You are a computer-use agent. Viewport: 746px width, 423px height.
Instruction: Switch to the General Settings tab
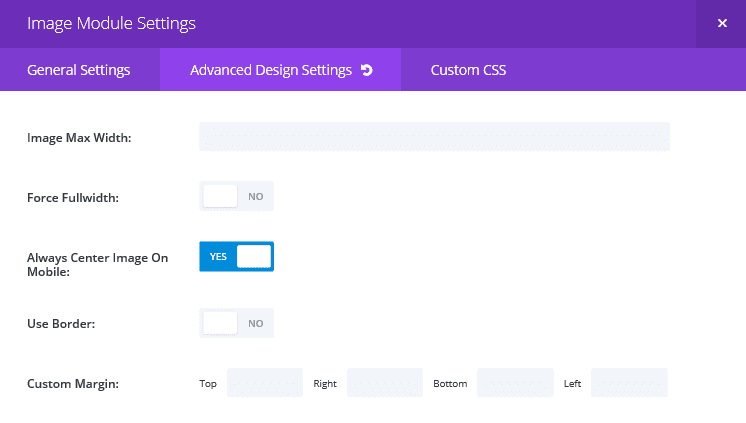click(79, 70)
